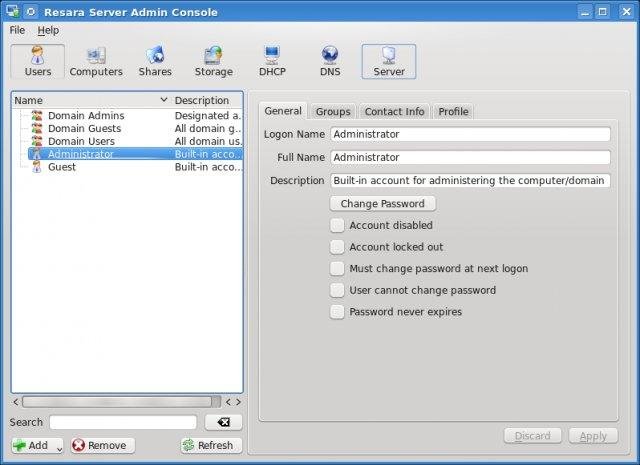
Task: Click the app icon in title bar
Action: point(12,11)
